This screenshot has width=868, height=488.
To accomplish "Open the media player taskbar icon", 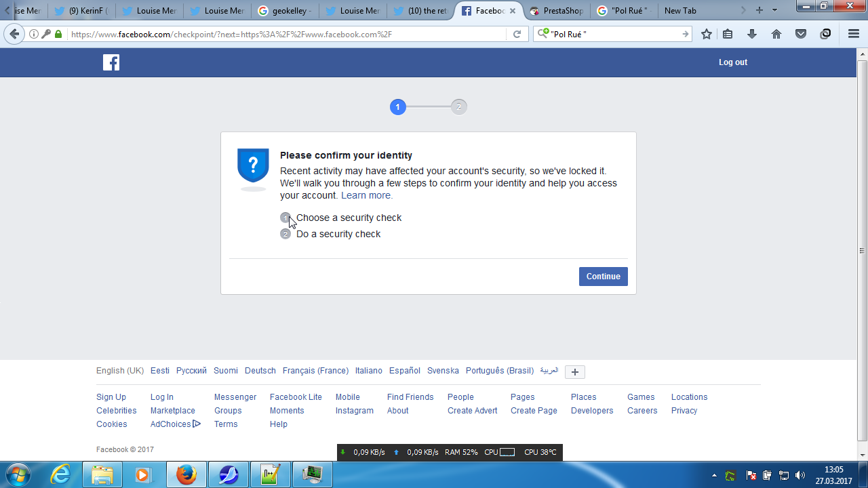I will pos(144,474).
